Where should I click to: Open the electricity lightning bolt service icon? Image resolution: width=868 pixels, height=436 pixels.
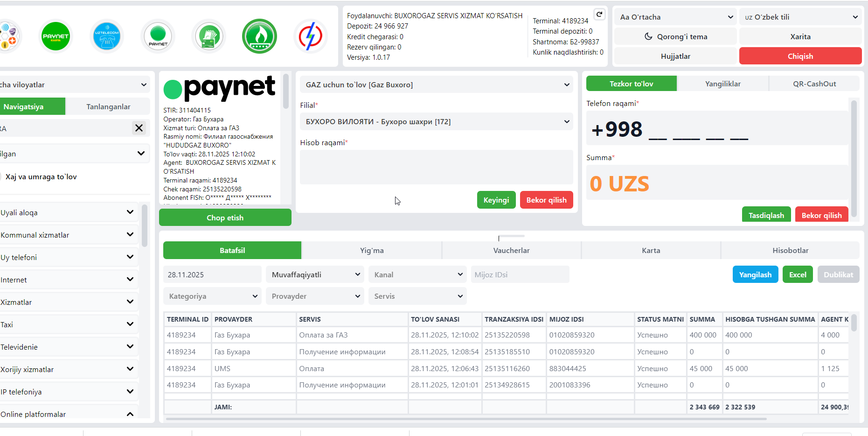click(x=311, y=36)
